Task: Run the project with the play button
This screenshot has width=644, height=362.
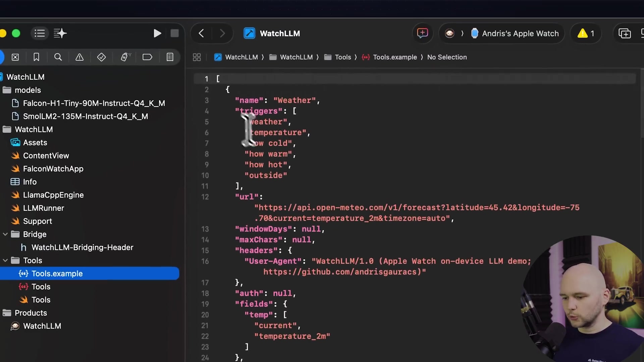Action: 157,34
